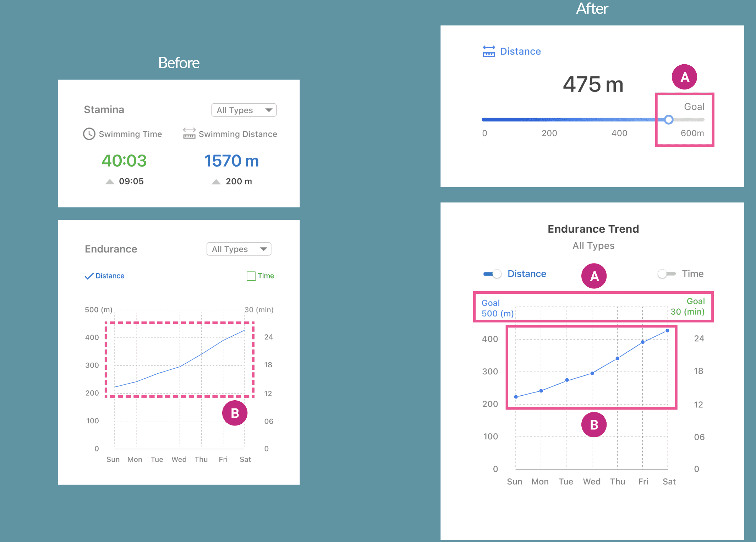Click the Endurance Trend title
Viewport: 756px width, 542px height.
coord(593,229)
